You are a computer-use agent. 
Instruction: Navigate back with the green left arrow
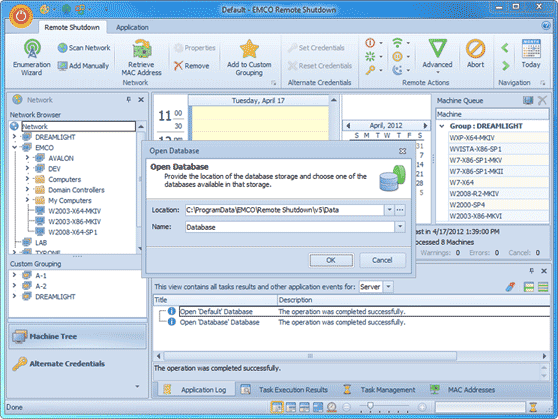(505, 47)
